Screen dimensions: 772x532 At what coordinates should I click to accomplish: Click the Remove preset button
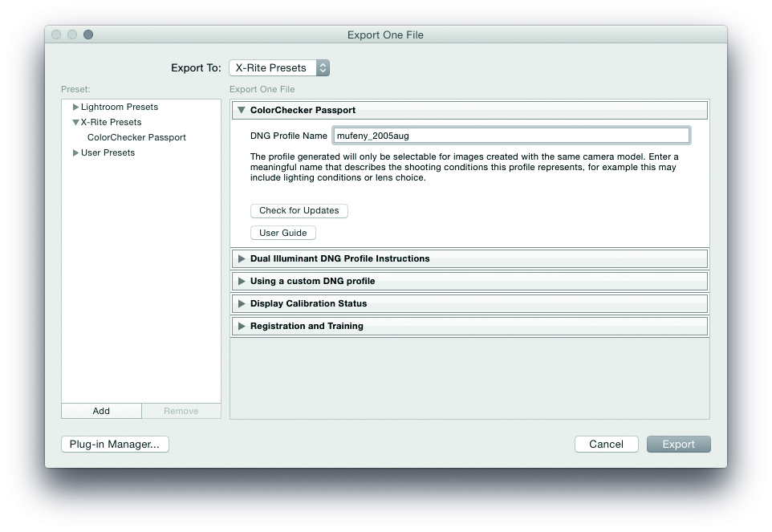click(x=181, y=411)
